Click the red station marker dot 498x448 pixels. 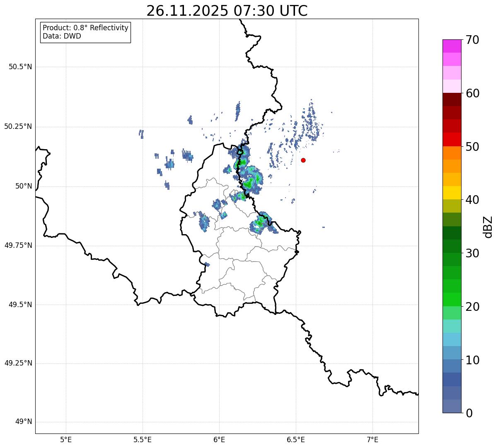click(x=303, y=160)
